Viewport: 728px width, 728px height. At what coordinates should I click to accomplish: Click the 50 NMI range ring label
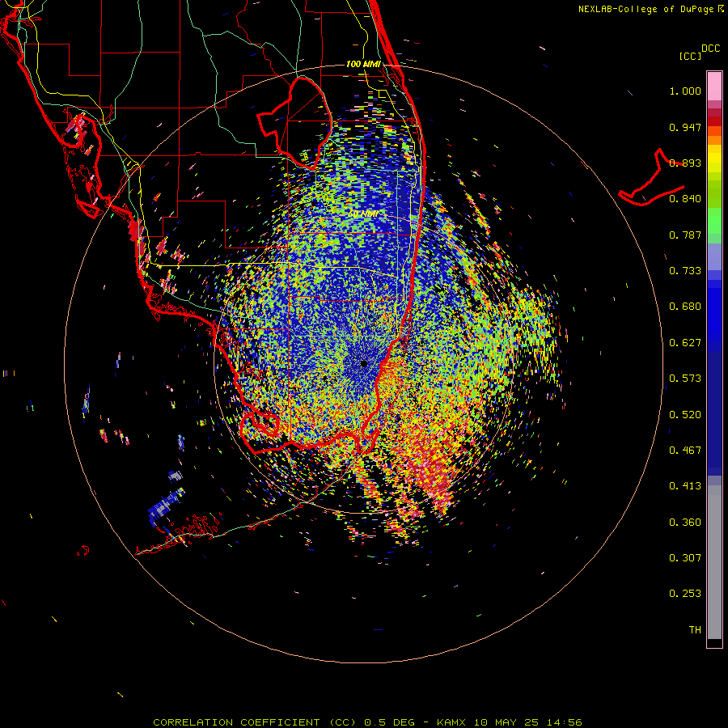[x=363, y=214]
